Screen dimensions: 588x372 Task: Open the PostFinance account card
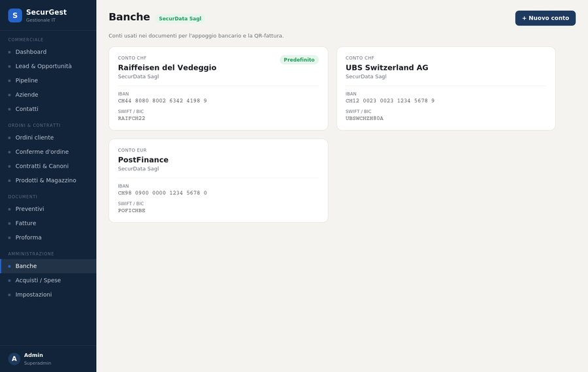218,181
